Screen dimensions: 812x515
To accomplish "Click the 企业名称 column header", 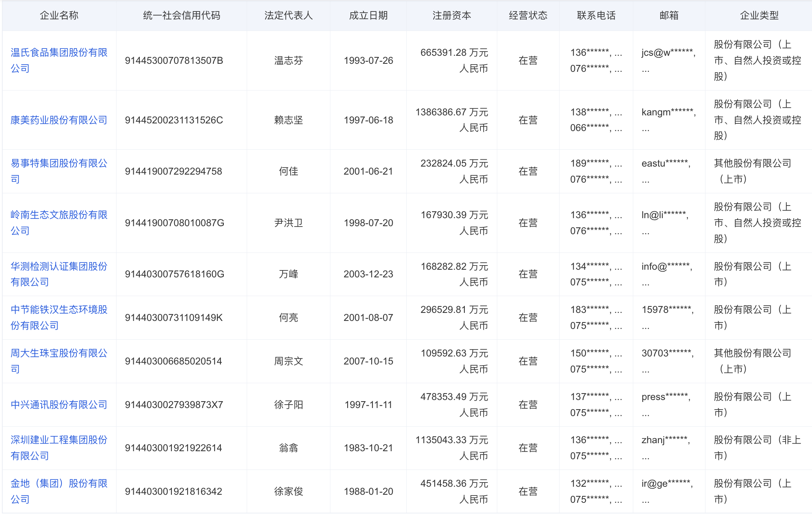I will [x=59, y=15].
